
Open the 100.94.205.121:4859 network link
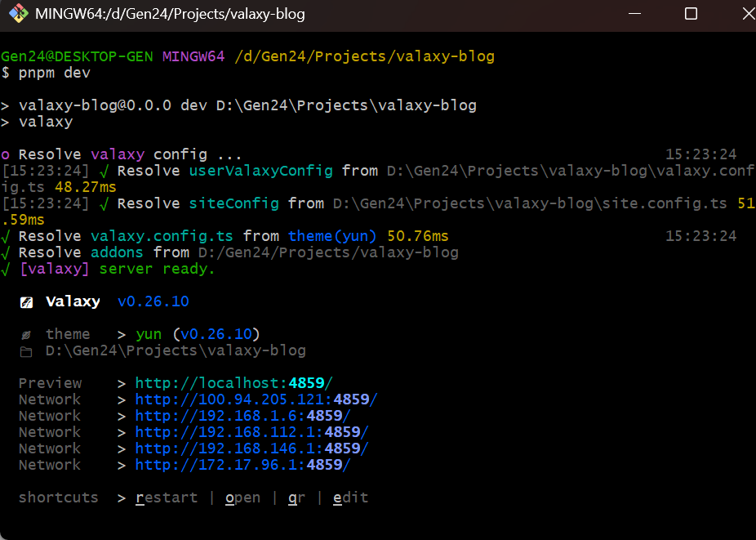coord(256,399)
